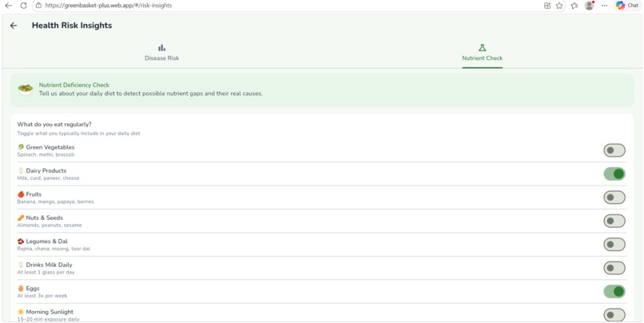Switch on the Nuts & Seeds toggle
Viewport: 644px width, 323px height.
pyautogui.click(x=614, y=221)
